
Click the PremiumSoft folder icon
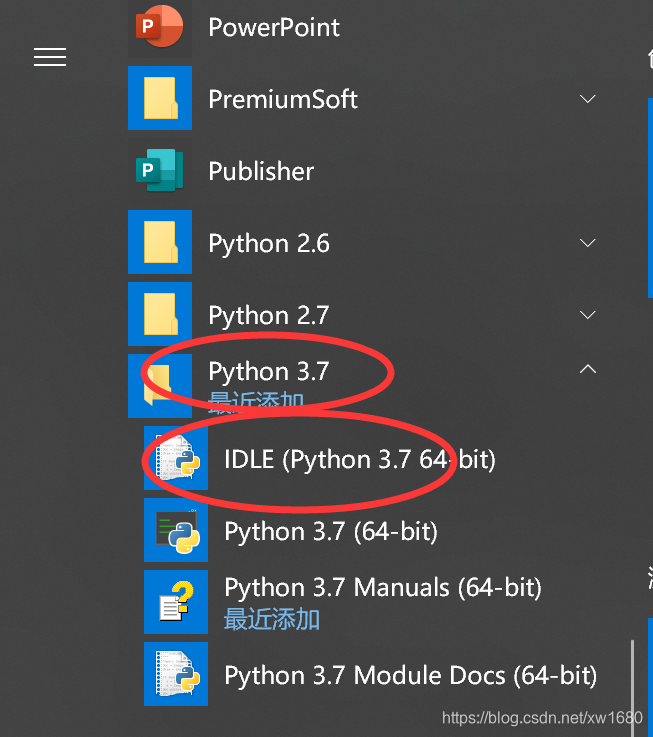click(x=160, y=98)
